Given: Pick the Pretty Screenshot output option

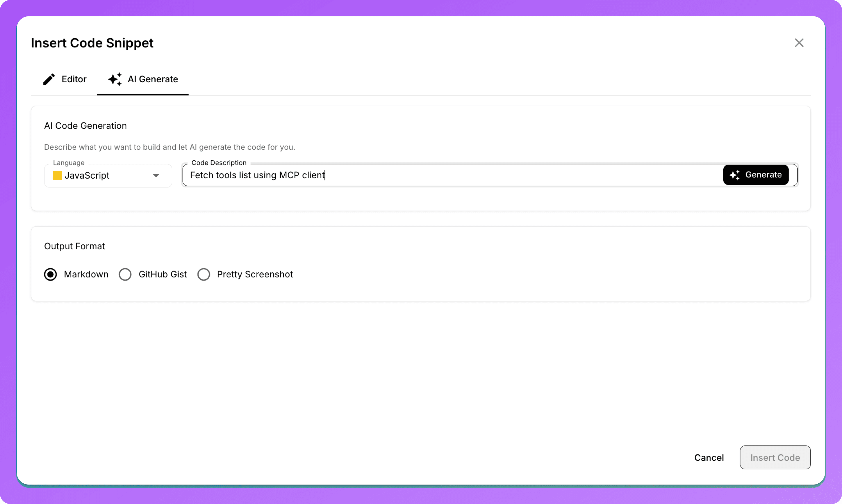Looking at the screenshot, I should (x=203, y=274).
